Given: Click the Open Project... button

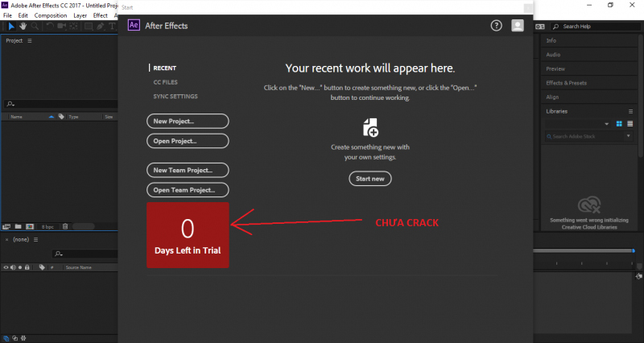Looking at the screenshot, I should [188, 141].
